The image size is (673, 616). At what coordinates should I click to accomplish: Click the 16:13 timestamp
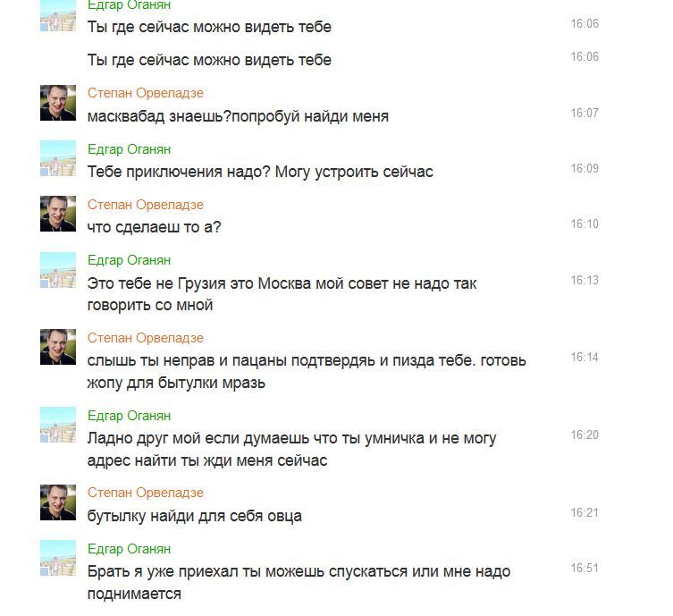[x=585, y=281]
